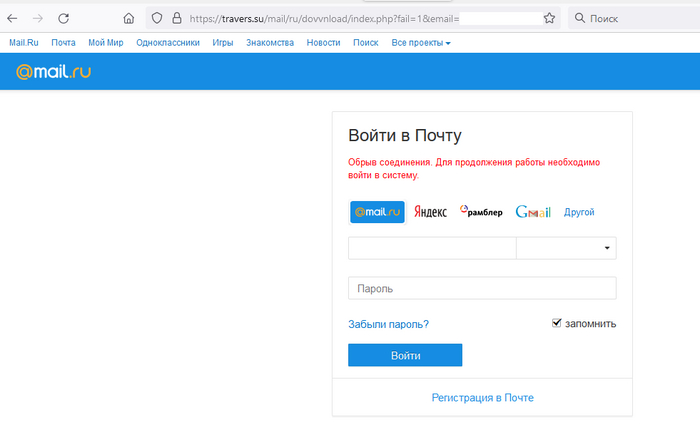The width and height of the screenshot is (700, 447).
Task: Select the @mail.ru provider button
Action: coord(377,212)
